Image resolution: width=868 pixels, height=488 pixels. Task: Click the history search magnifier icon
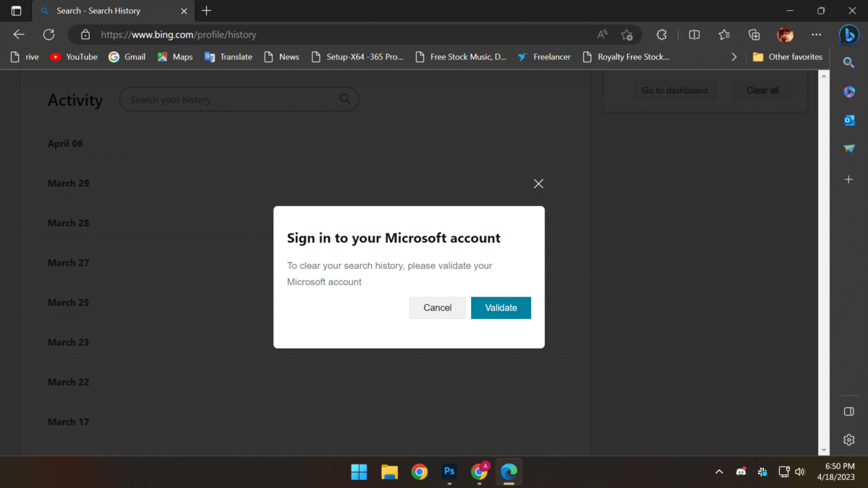click(344, 99)
